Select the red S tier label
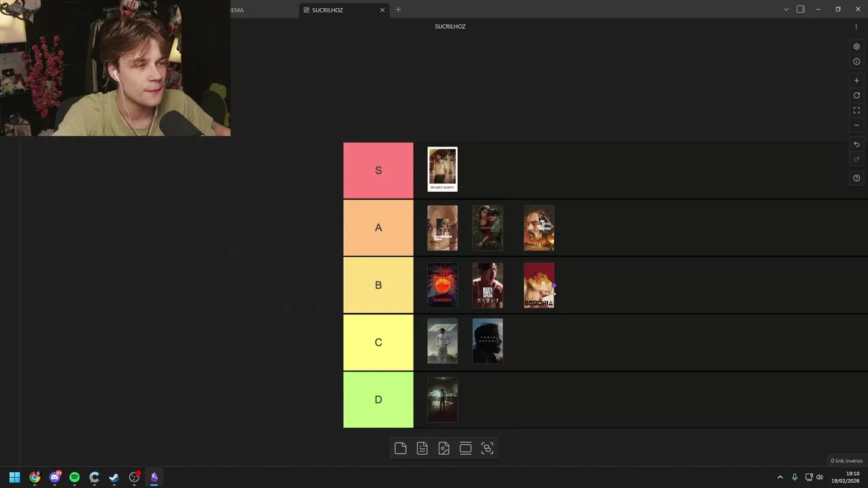Viewport: 868px width, 488px height. [x=378, y=171]
